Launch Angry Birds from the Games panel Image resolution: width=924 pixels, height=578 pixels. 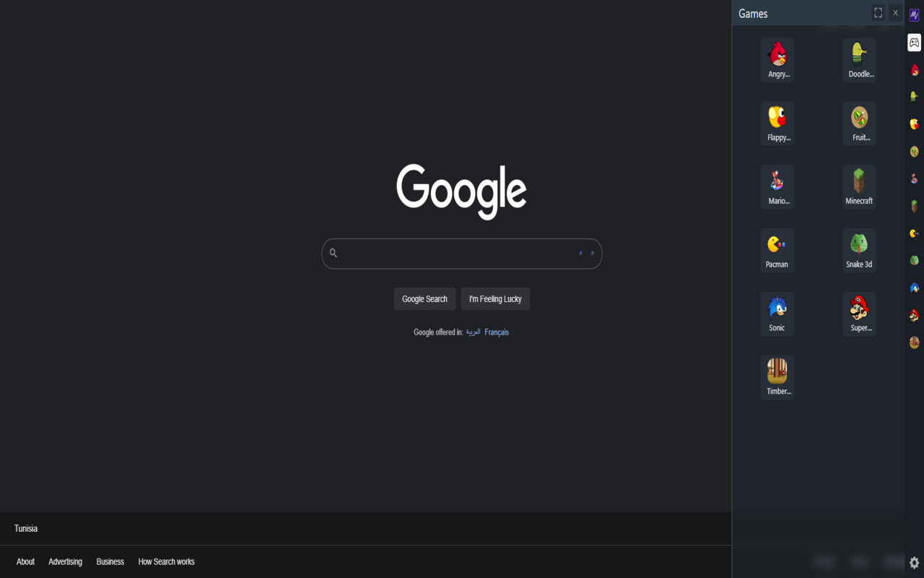(x=777, y=59)
